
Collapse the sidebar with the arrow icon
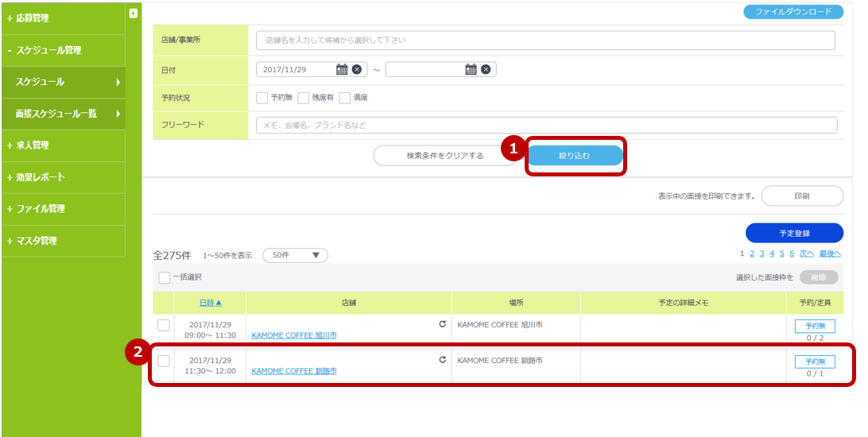133,13
